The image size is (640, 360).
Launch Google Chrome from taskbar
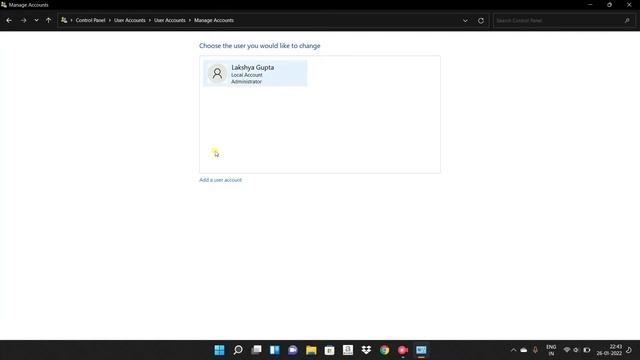[x=384, y=350]
